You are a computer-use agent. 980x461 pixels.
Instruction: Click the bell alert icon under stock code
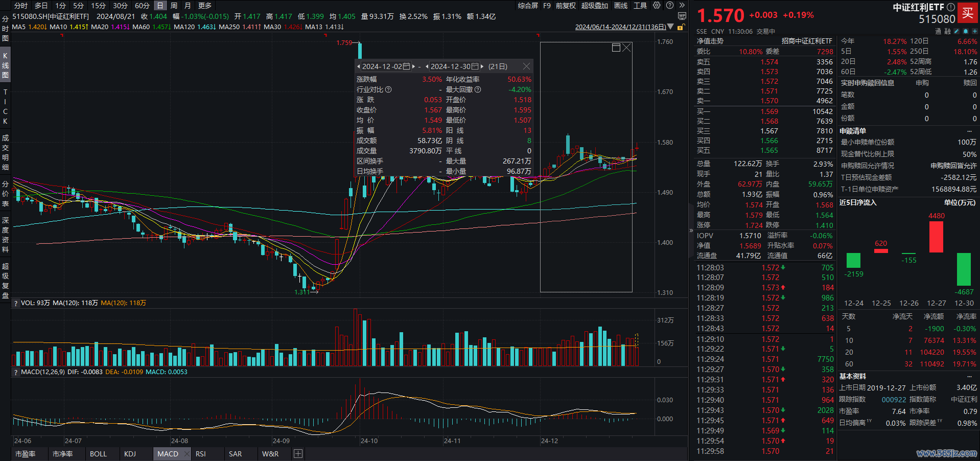966,31
